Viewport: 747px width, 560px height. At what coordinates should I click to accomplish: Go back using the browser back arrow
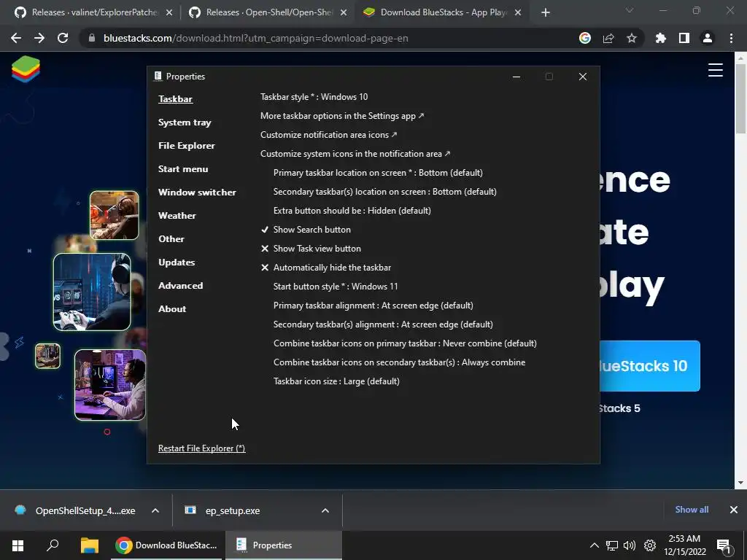tap(16, 38)
